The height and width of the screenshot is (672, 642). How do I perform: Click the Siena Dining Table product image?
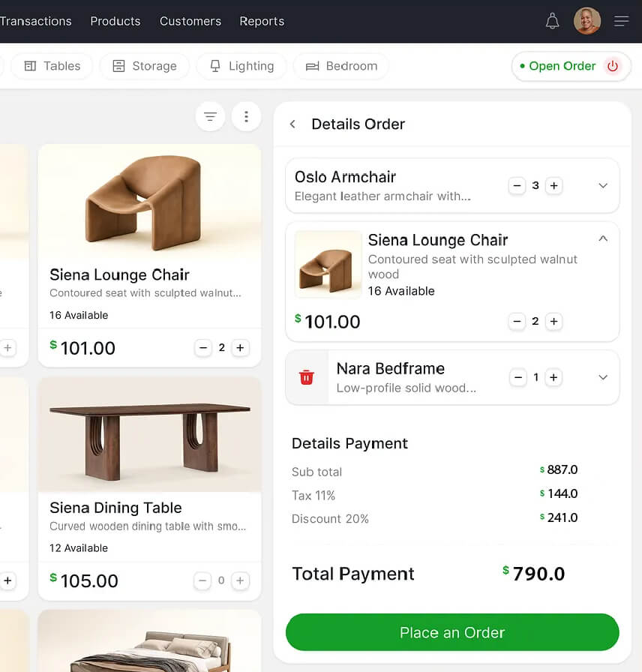pyautogui.click(x=149, y=435)
